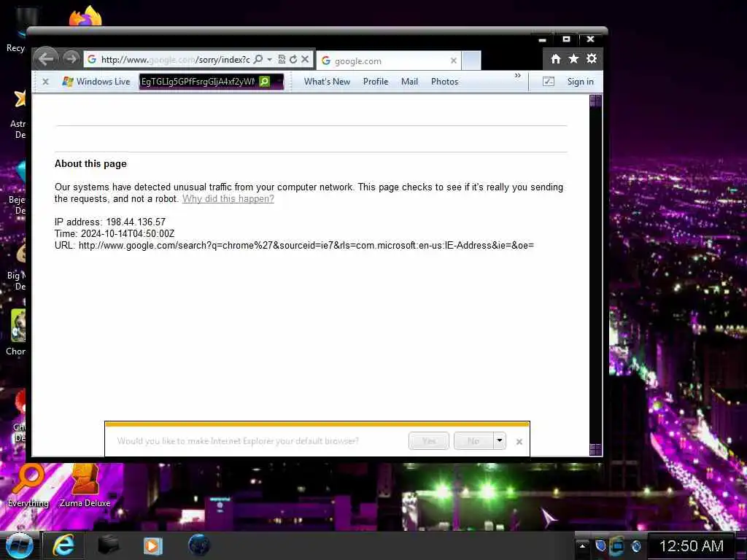Open the Everything desktop shortcut
The width and height of the screenshot is (747, 560).
point(28,486)
